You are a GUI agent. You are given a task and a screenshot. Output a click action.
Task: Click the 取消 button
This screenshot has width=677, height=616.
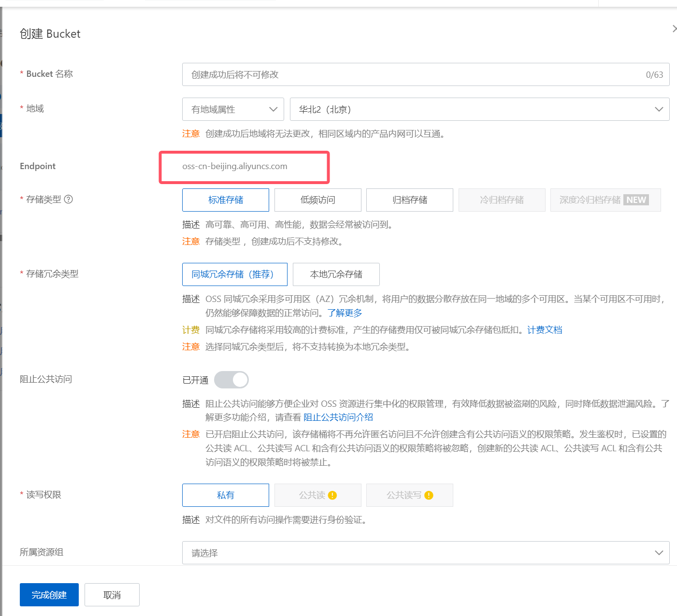coord(112,595)
